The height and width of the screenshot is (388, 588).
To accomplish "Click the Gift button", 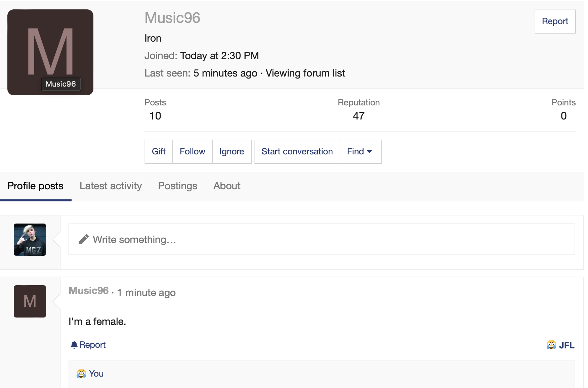I will (158, 151).
